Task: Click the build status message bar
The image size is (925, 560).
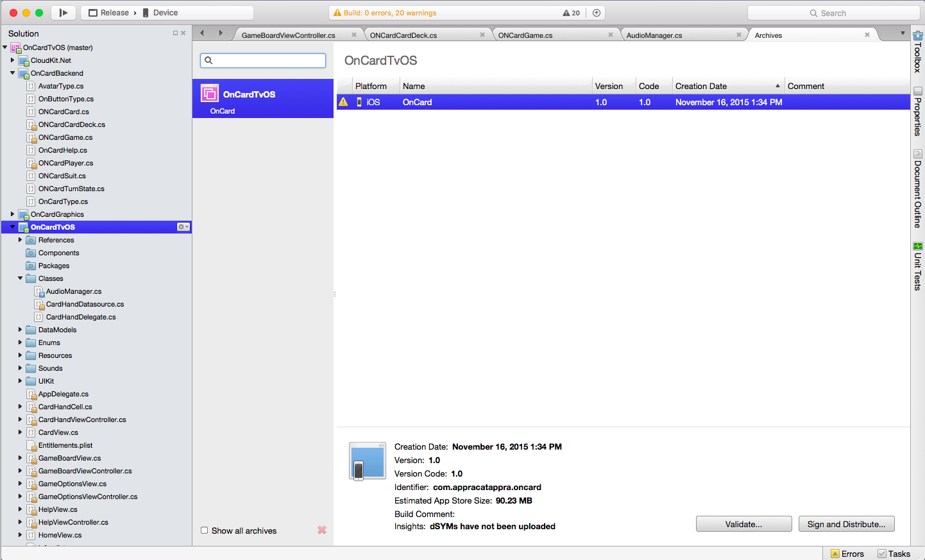Action: point(467,13)
